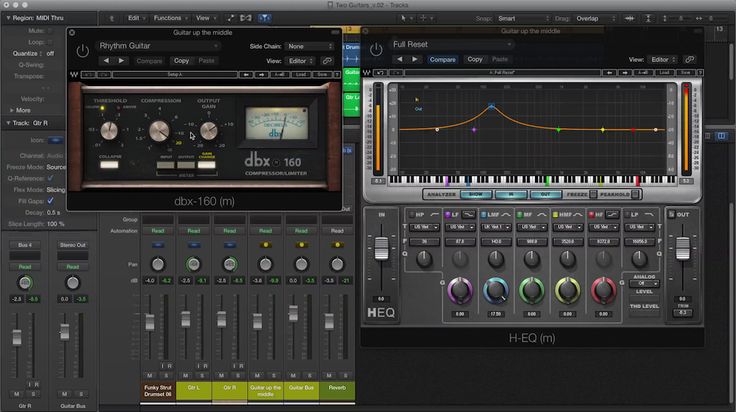This screenshot has width=736, height=412.
Task: Click the dbx-160 Compression knob
Action: 159,131
